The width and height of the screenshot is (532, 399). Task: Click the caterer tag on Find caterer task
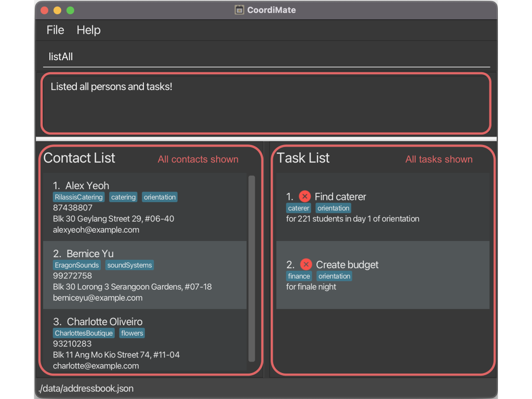tap(299, 208)
